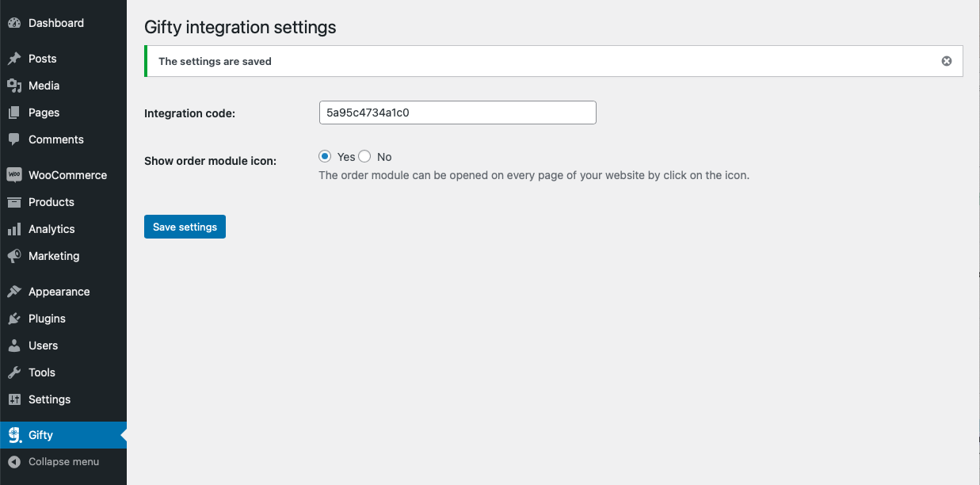Select the active Gifty menu label

coord(40,435)
